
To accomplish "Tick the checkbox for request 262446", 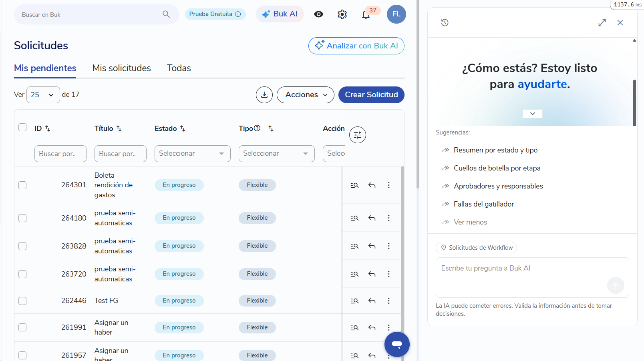I will click(x=22, y=301).
